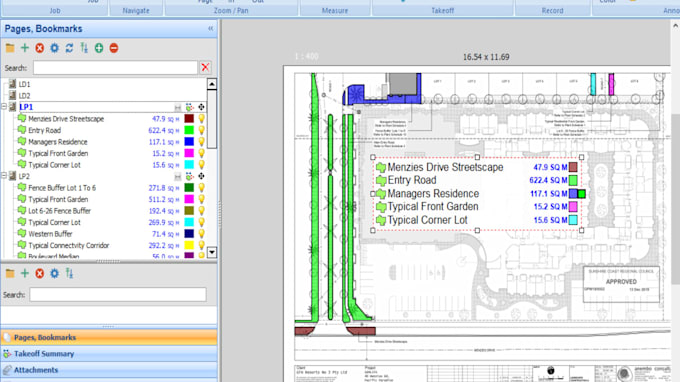
Task: Toggle the Typical Connectivity Corridor lightbulb
Action: click(201, 245)
